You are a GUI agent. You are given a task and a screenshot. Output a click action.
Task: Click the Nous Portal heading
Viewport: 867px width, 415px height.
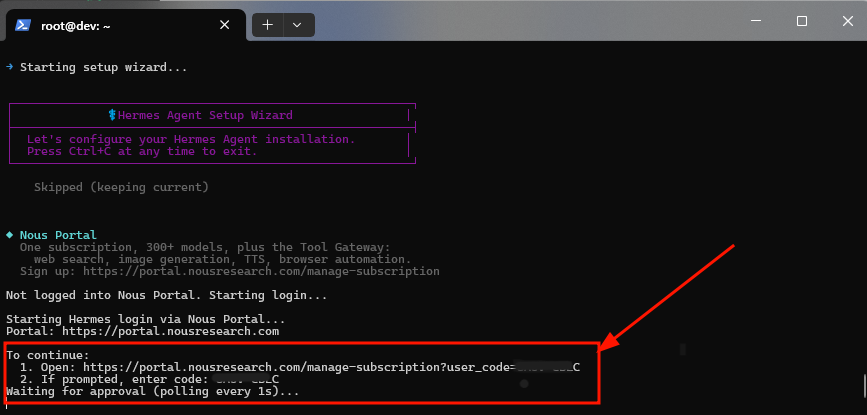[x=58, y=235]
